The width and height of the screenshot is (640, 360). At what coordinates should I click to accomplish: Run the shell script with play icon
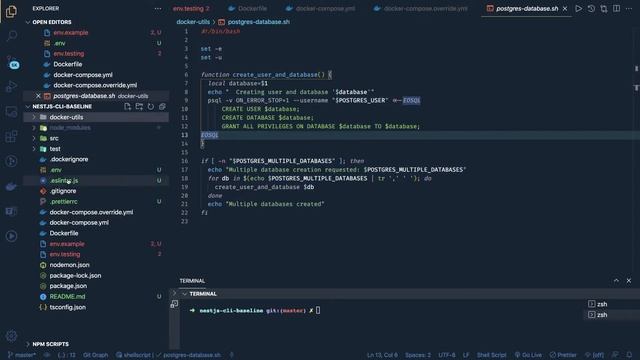[x=578, y=9]
